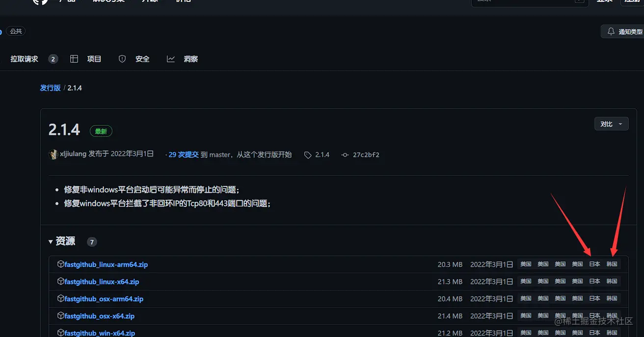
Task: Open the 对比 dropdown
Action: point(611,124)
